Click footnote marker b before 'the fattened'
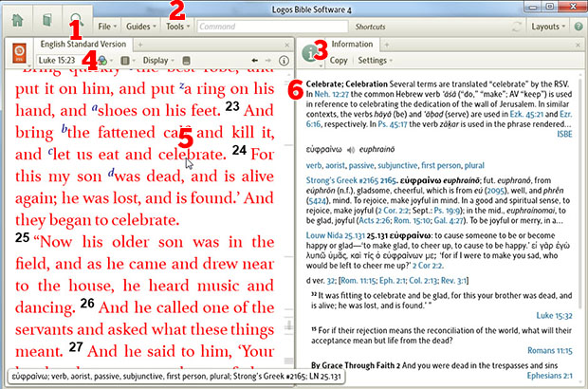The width and height of the screenshot is (588, 389). point(64,129)
